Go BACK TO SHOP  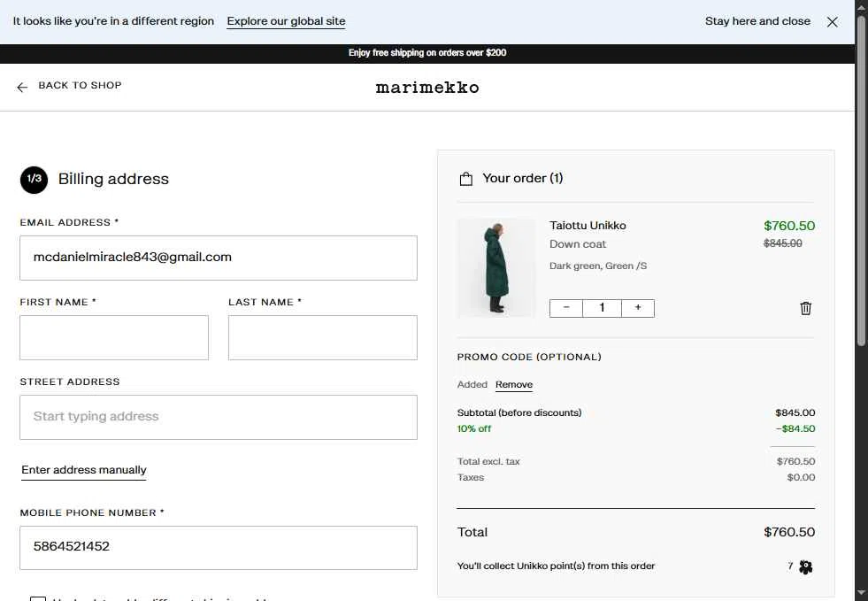(80, 85)
